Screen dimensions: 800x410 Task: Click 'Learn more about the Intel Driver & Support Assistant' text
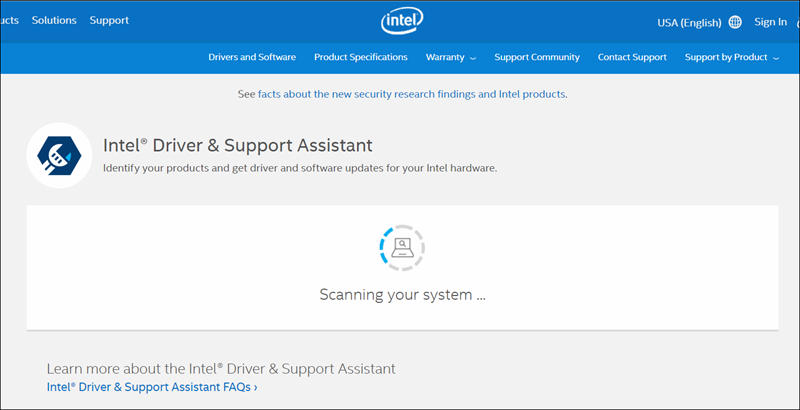(x=221, y=369)
